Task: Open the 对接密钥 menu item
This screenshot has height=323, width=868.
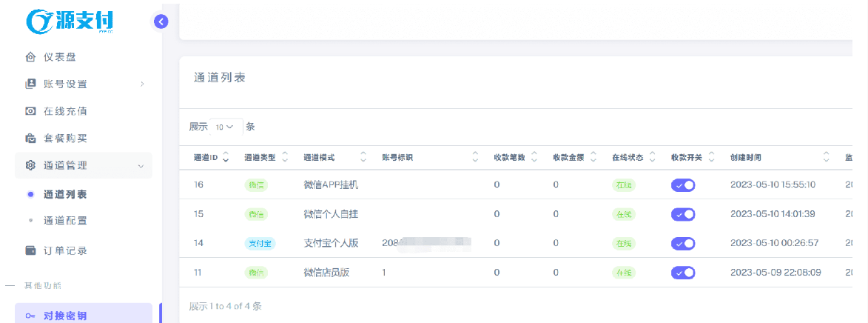Action: click(x=83, y=313)
